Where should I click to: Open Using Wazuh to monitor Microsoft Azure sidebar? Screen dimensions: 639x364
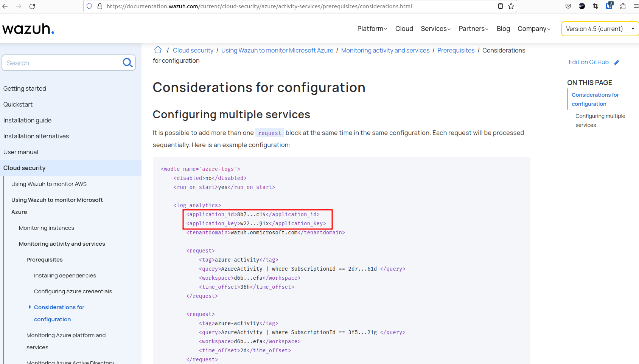click(x=57, y=206)
